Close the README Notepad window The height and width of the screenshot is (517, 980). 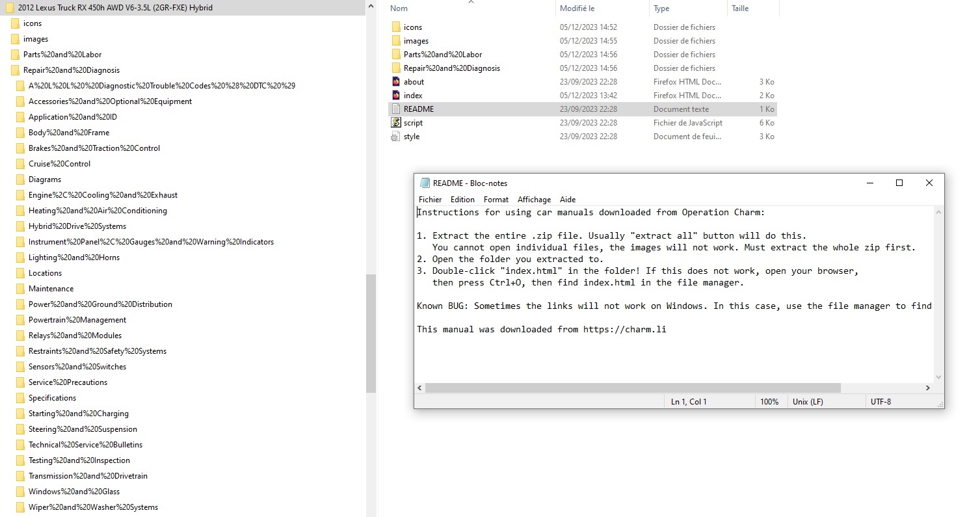(x=929, y=183)
